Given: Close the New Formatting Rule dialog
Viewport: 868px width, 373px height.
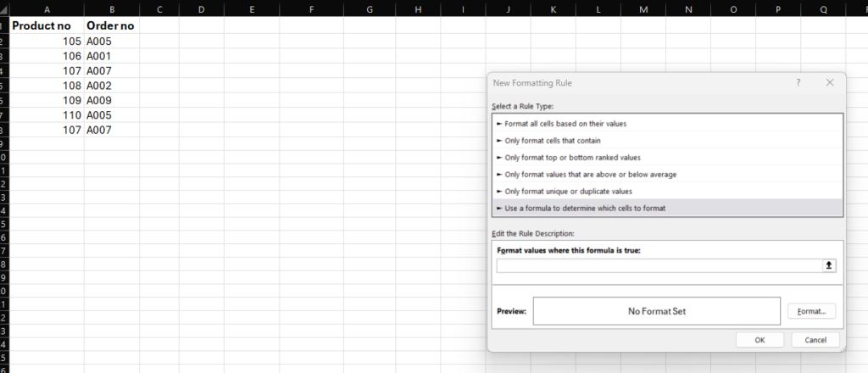Looking at the screenshot, I should coord(829,82).
